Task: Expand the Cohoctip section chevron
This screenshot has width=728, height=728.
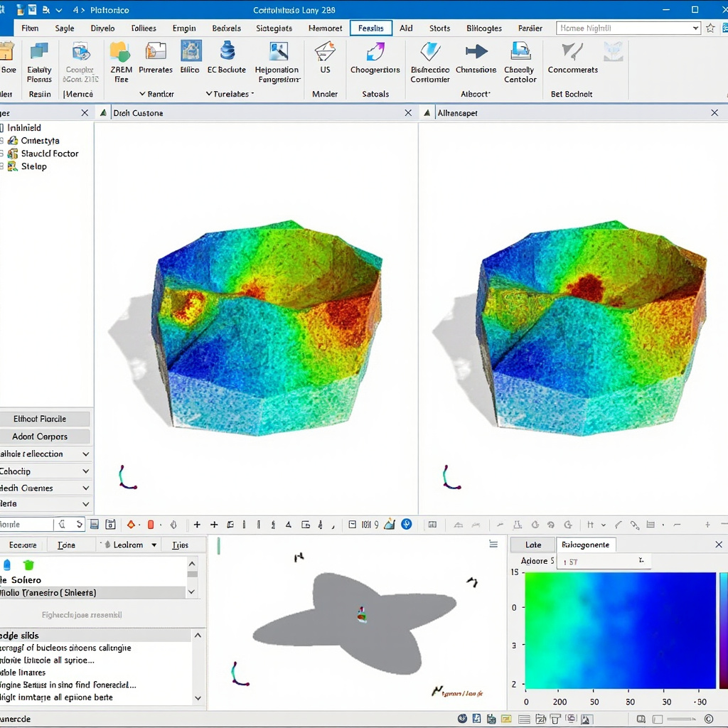Action: click(x=85, y=471)
